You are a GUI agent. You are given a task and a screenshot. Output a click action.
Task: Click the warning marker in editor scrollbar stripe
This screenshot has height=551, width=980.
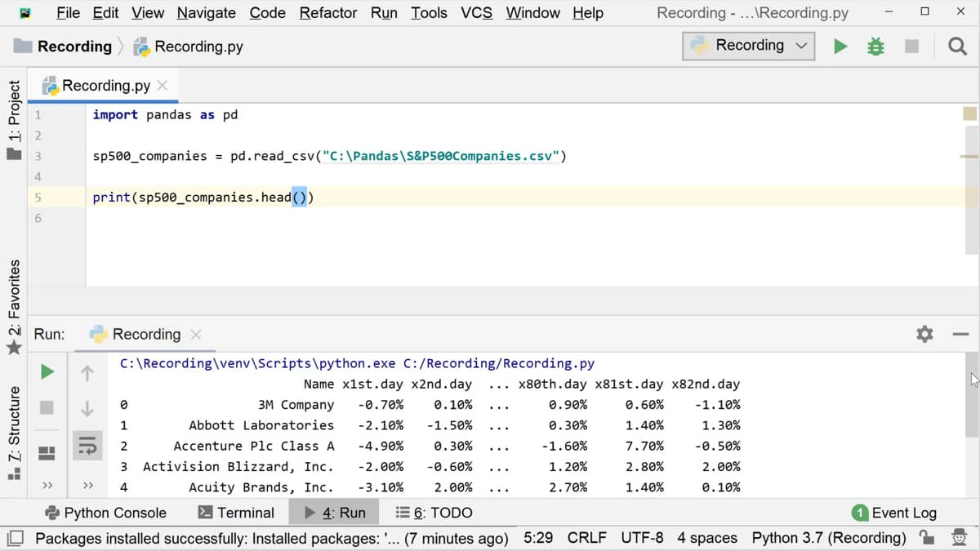point(969,156)
